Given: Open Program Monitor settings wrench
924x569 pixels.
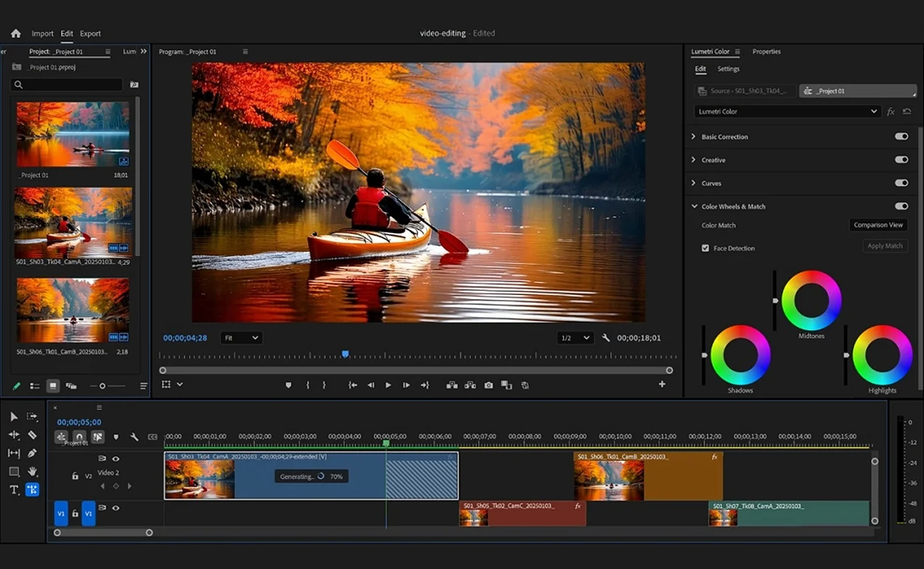Looking at the screenshot, I should (606, 338).
